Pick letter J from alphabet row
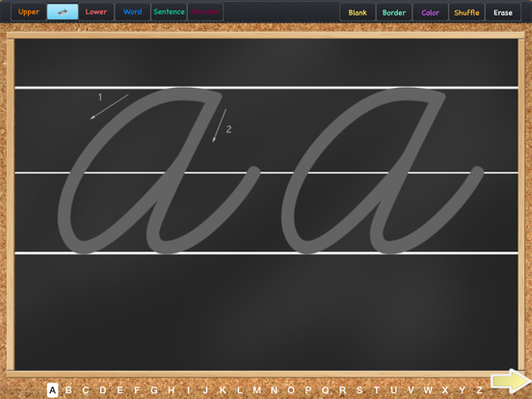 click(x=205, y=390)
